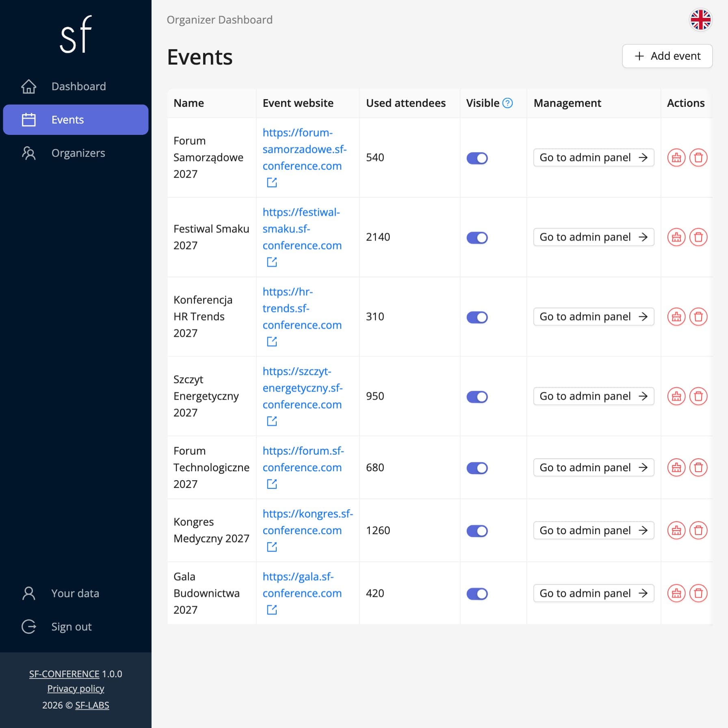Click the Organizer Dashboard breadcrumb text
This screenshot has width=728, height=728.
(x=219, y=20)
